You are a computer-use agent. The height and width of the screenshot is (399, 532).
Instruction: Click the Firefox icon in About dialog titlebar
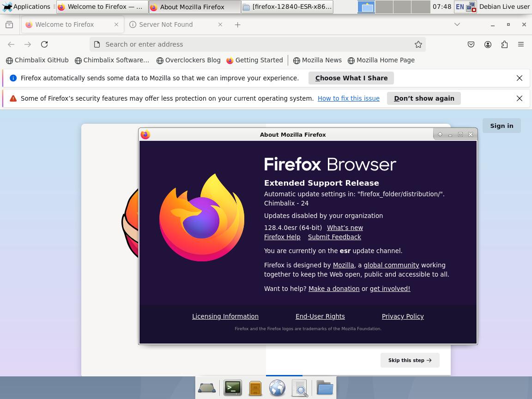[x=145, y=134]
